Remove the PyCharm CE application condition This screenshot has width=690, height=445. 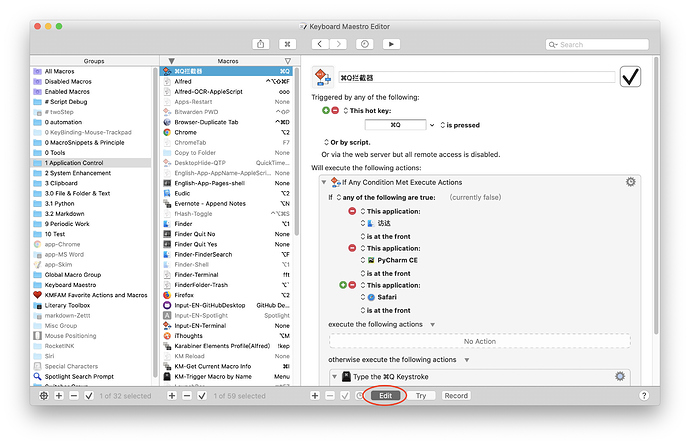pos(352,248)
